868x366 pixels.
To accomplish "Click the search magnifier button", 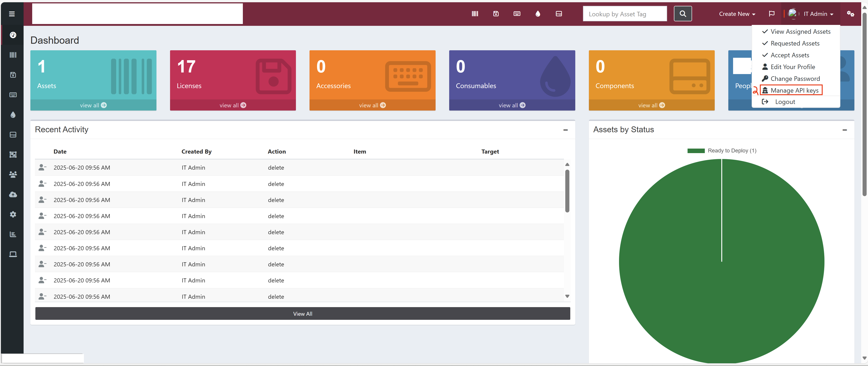I will [683, 14].
